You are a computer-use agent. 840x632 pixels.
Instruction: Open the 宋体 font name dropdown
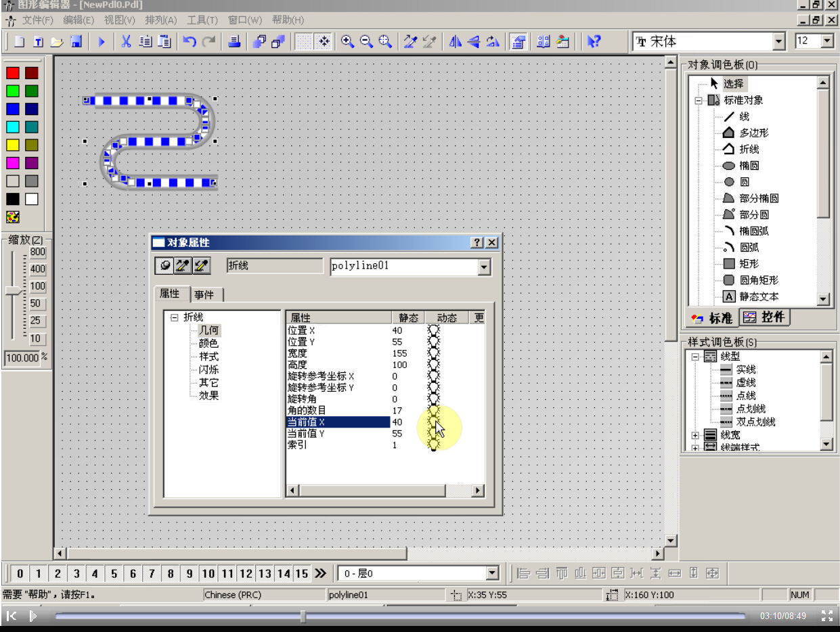tap(779, 42)
